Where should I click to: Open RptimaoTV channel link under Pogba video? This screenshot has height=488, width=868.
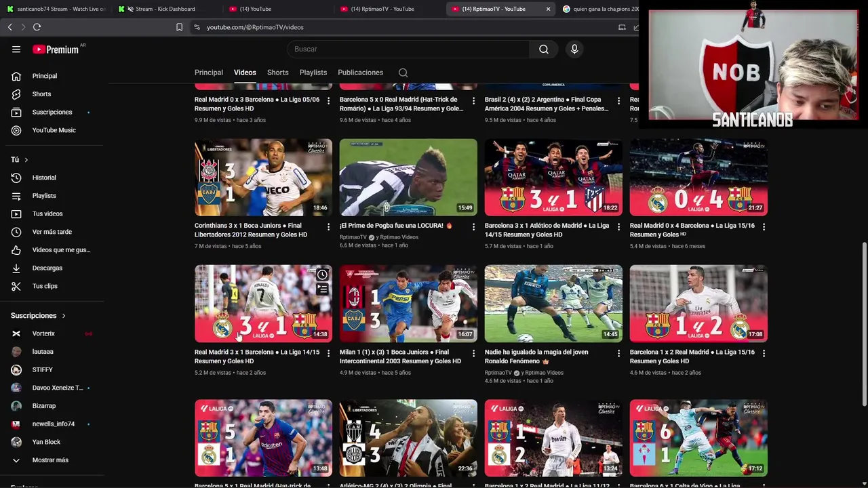click(353, 237)
